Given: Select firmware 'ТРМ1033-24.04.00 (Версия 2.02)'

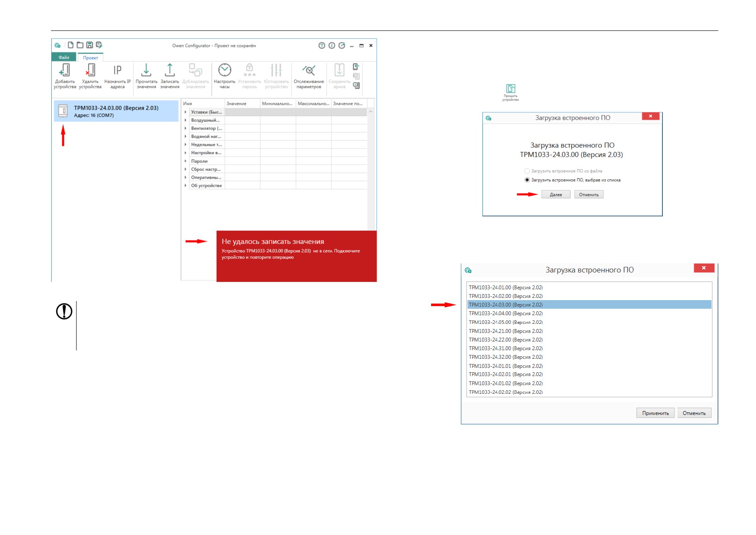Looking at the screenshot, I should click(x=589, y=313).
